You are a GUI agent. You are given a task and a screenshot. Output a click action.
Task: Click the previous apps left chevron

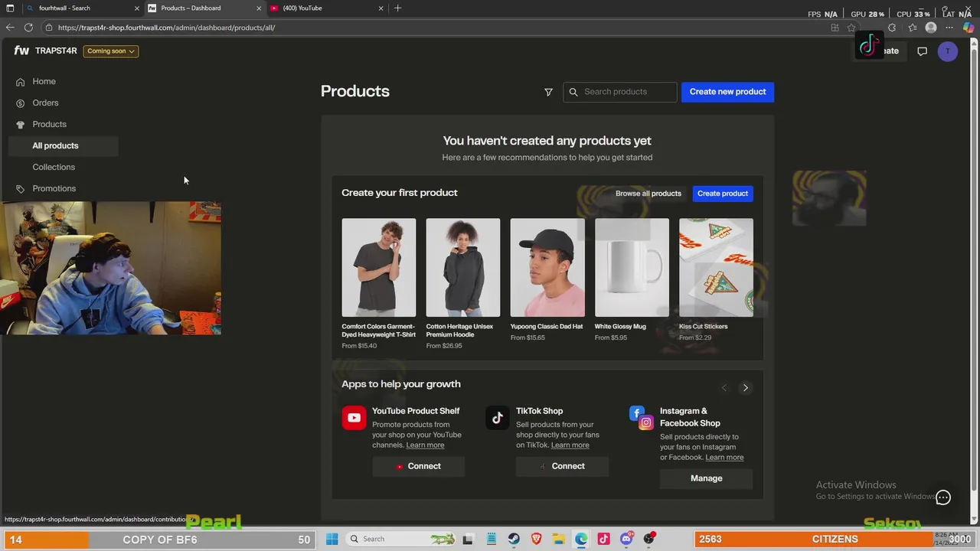(x=724, y=388)
